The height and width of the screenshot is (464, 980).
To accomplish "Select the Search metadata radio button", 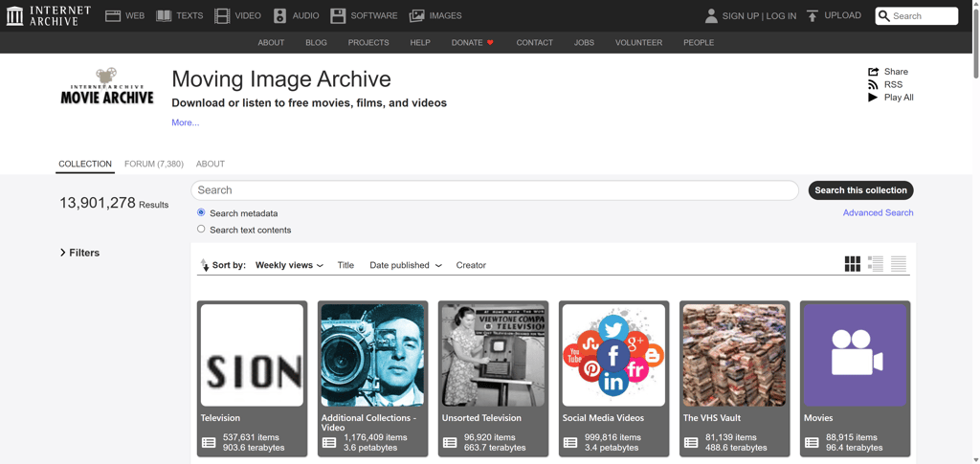I will pos(201,212).
